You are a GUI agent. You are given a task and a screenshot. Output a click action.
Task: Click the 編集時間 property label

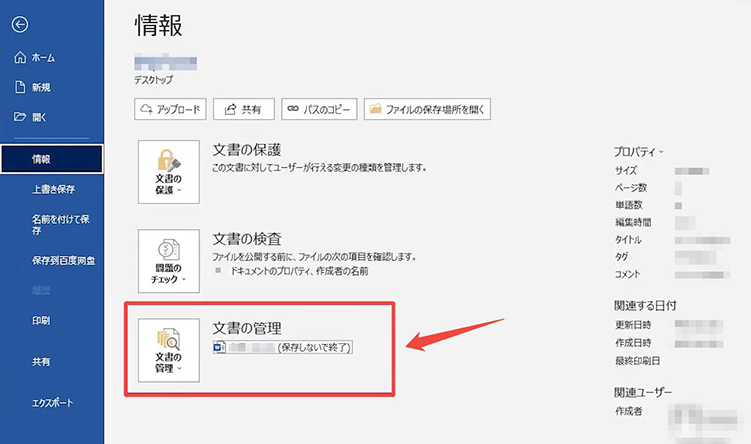(x=633, y=222)
